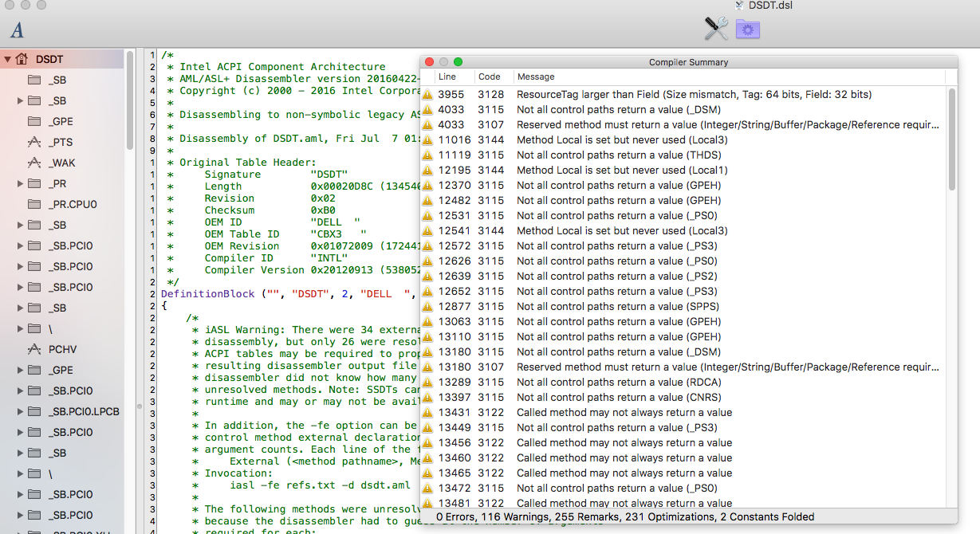Click the DSDT home icon in sidebar

[22, 59]
